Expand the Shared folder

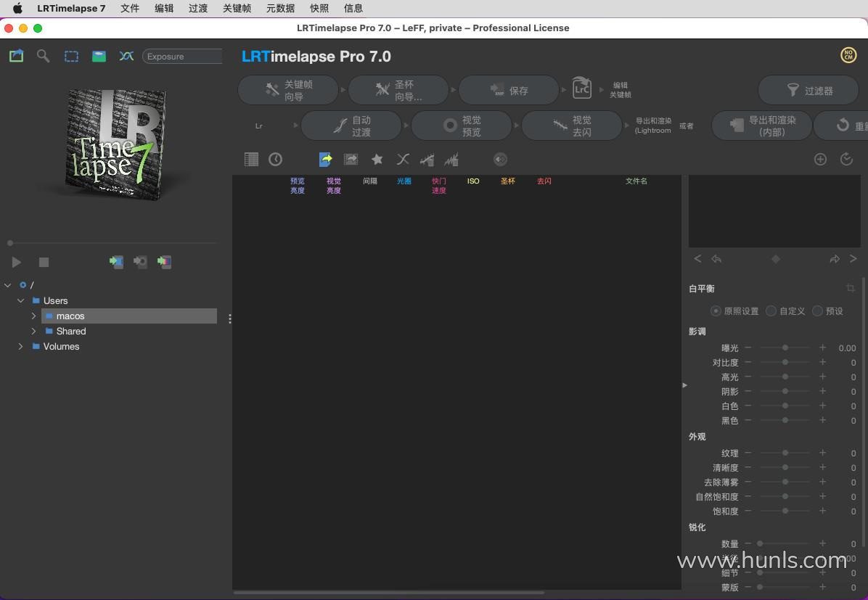(34, 331)
